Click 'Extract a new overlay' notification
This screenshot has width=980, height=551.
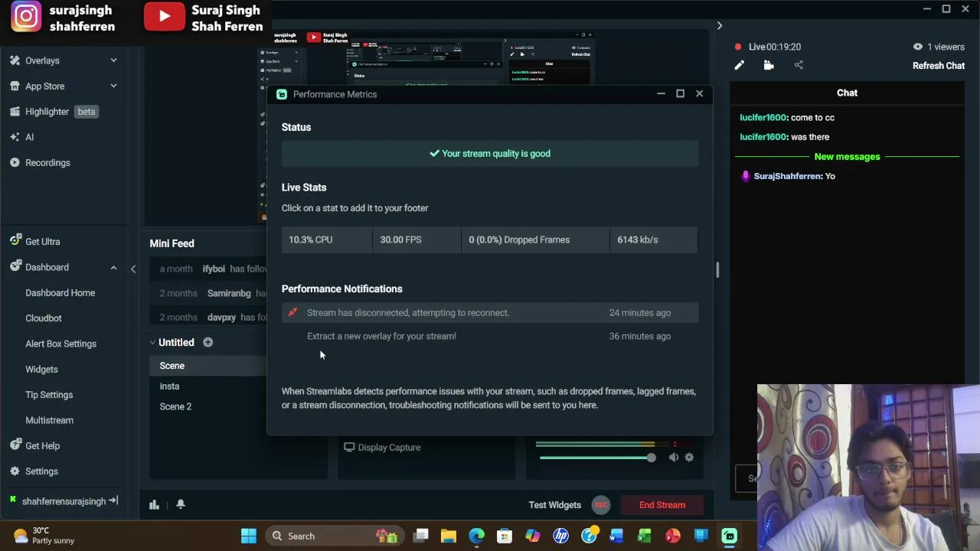tap(490, 336)
